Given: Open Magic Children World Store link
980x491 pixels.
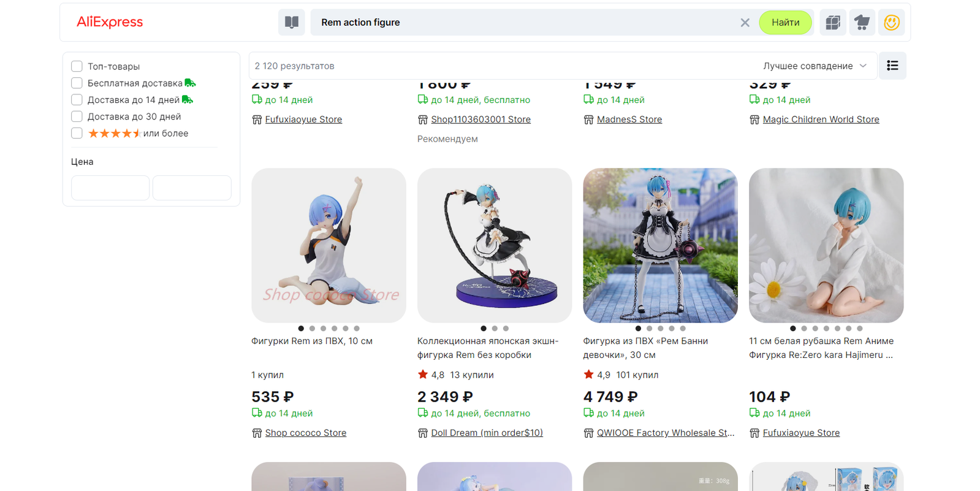Looking at the screenshot, I should coord(821,120).
